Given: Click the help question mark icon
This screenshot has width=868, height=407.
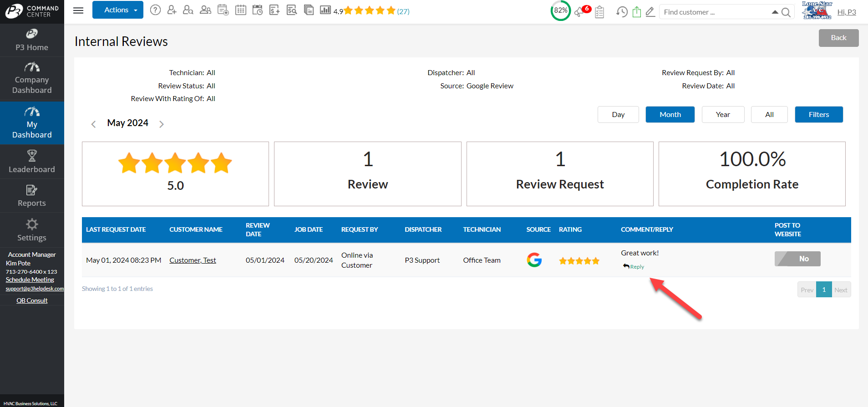Looking at the screenshot, I should (155, 10).
